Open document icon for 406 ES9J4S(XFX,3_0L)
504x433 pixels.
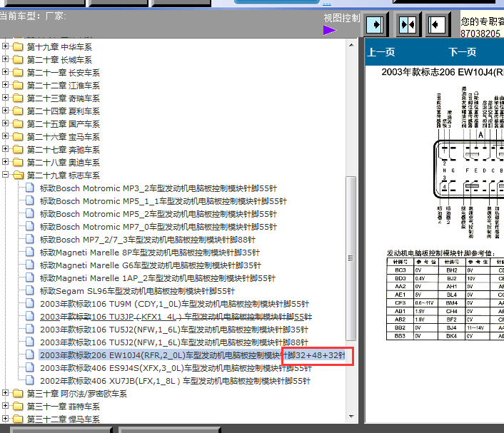[x=30, y=367]
